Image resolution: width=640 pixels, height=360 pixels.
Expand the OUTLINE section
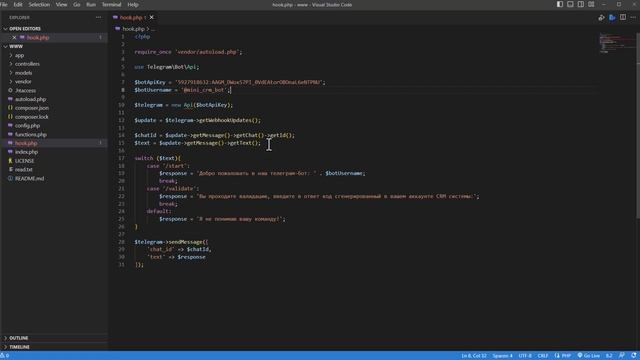point(19,338)
